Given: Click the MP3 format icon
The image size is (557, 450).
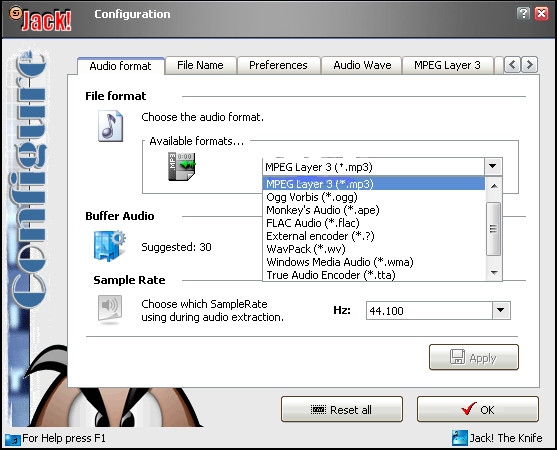Looking at the screenshot, I should (x=182, y=166).
